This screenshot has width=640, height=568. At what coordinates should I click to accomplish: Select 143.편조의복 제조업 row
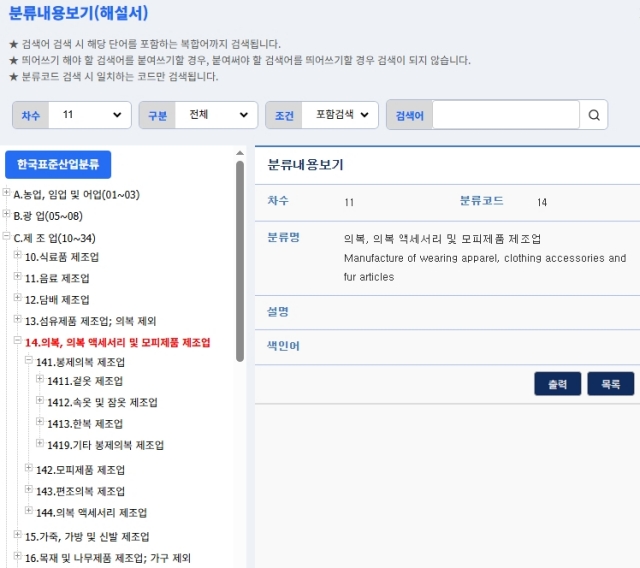click(x=80, y=491)
